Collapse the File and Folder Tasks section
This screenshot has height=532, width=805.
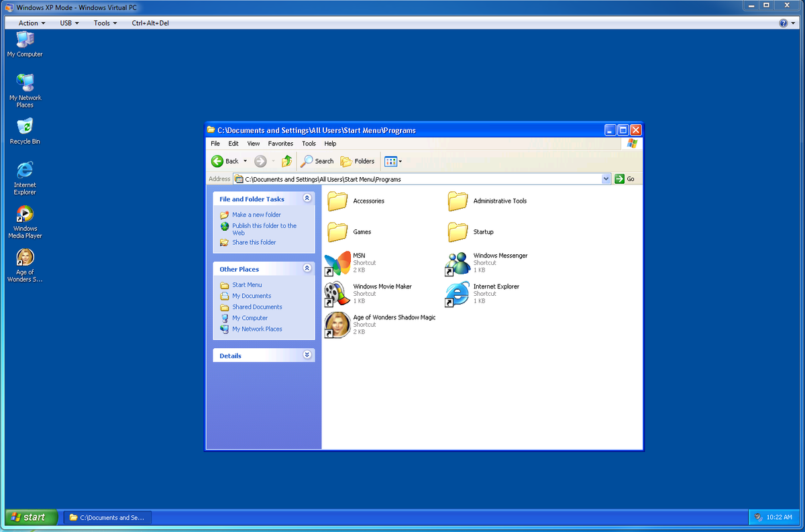pyautogui.click(x=307, y=198)
